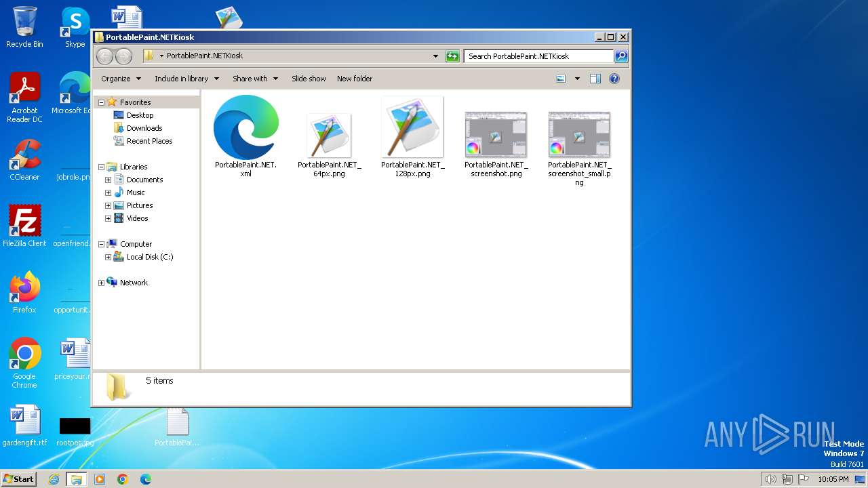
Task: Click the address bar refresh button
Action: tap(452, 56)
